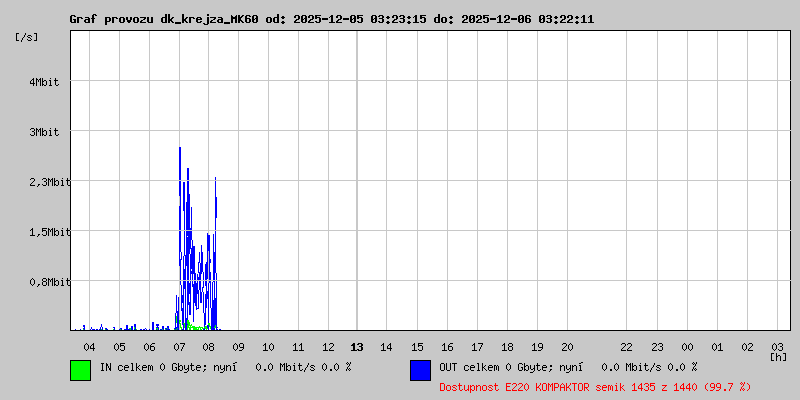Viewport: 800px width, 400px height.
Task: Click hour 04 at the axis start
Action: [89, 346]
